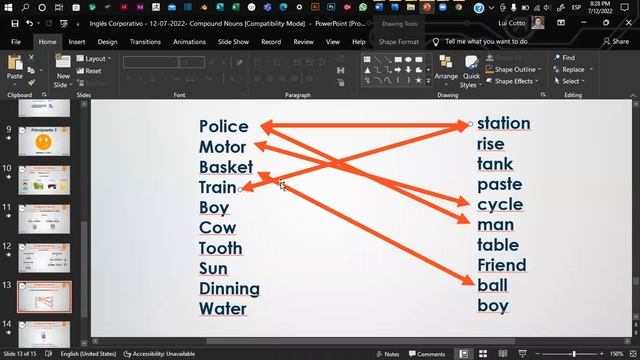The image size is (640, 360).
Task: Click the Share button
Action: tap(616, 41)
